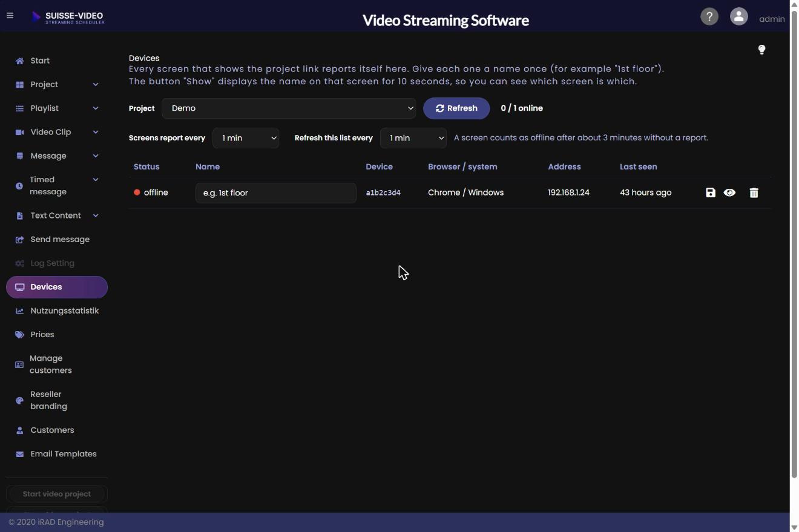The width and height of the screenshot is (799, 532).
Task: Open the help question mark icon
Action: point(709,16)
